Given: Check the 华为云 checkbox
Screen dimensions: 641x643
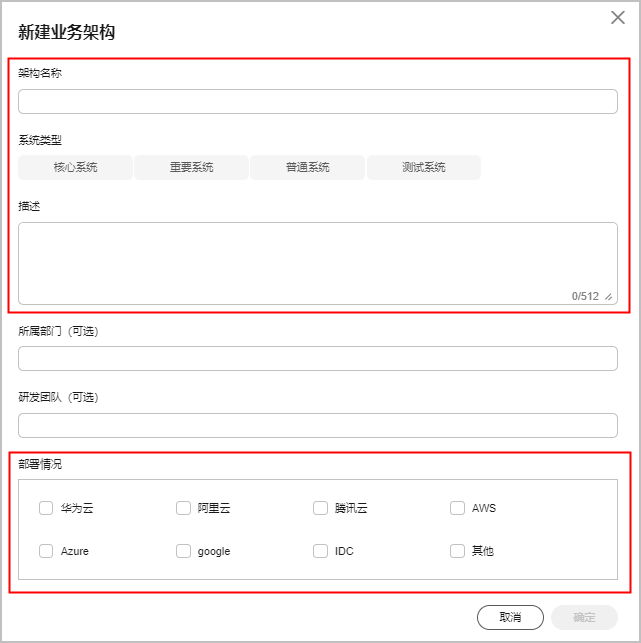Looking at the screenshot, I should click(46, 508).
